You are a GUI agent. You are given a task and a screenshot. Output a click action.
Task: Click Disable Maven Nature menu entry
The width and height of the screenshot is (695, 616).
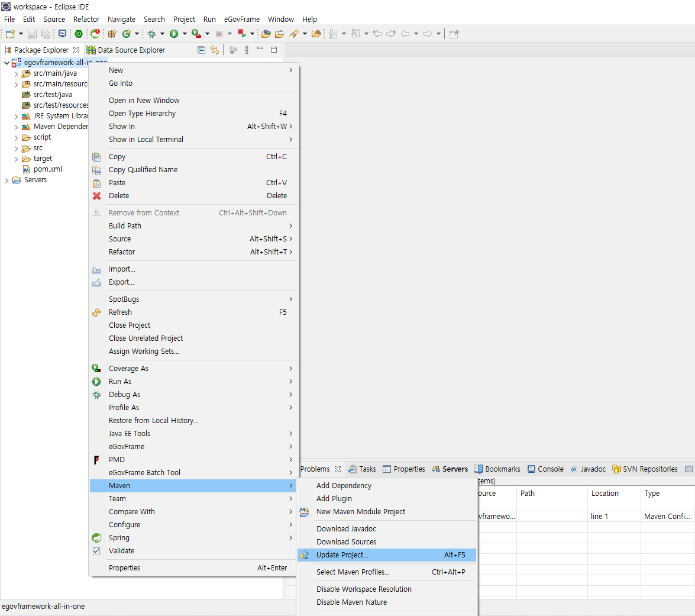pyautogui.click(x=351, y=602)
